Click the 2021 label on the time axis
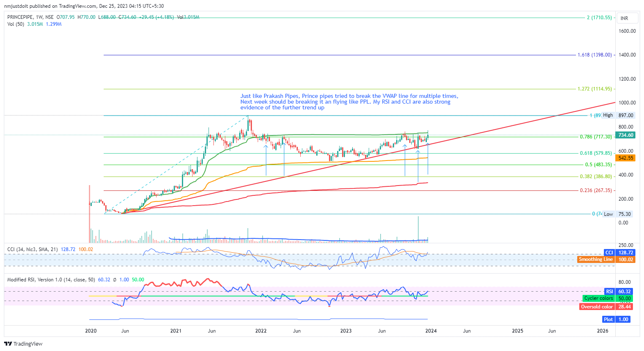The width and height of the screenshot is (644, 351). click(176, 331)
